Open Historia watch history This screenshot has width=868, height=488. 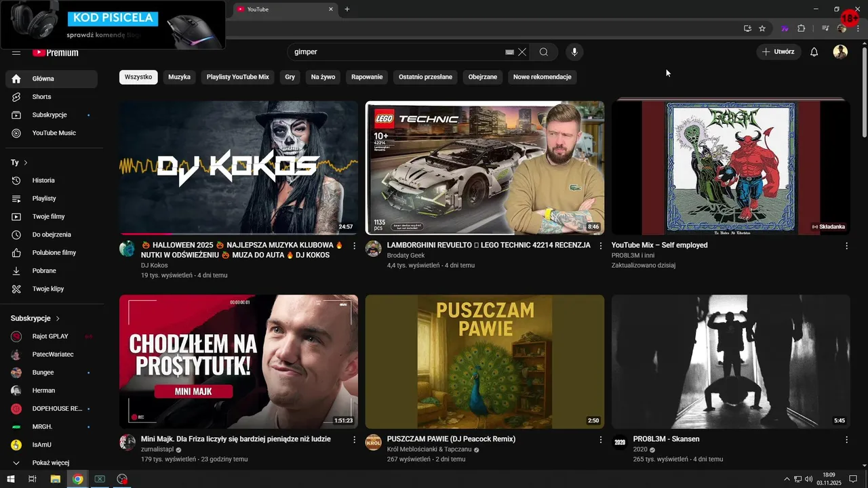coord(52,180)
